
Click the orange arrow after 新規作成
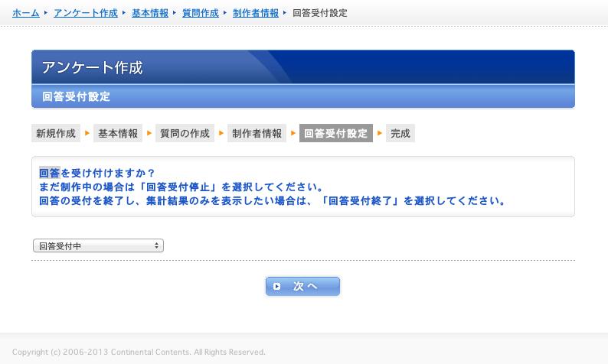click(x=87, y=133)
